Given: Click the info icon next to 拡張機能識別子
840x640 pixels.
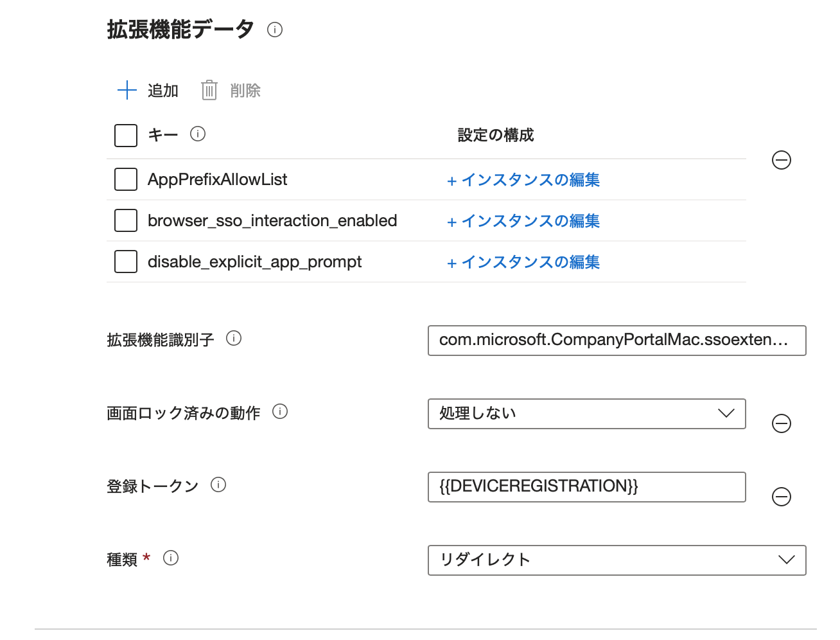Looking at the screenshot, I should [x=235, y=339].
